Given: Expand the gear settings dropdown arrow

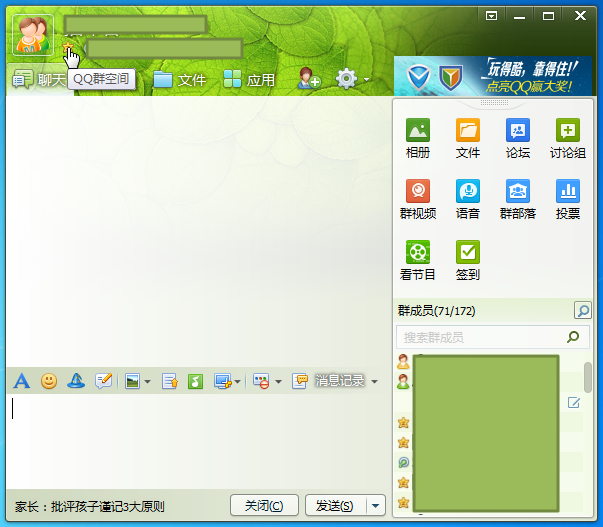Looking at the screenshot, I should point(366,79).
